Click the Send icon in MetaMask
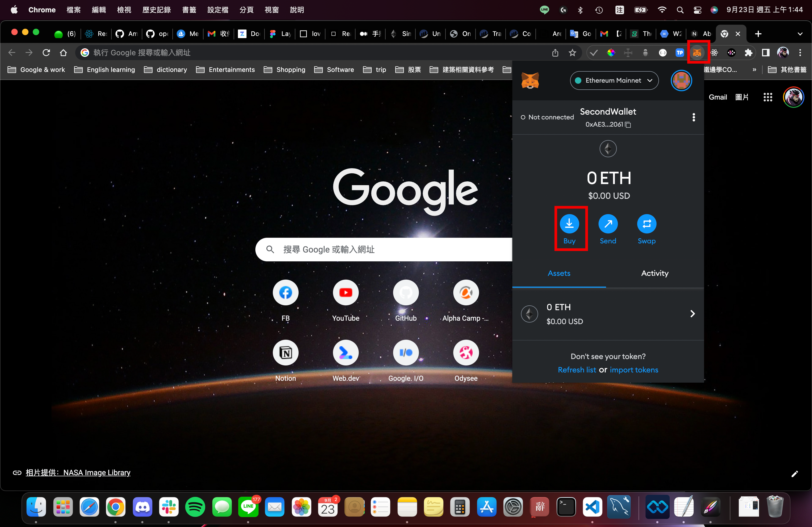This screenshot has height=527, width=812. [608, 224]
